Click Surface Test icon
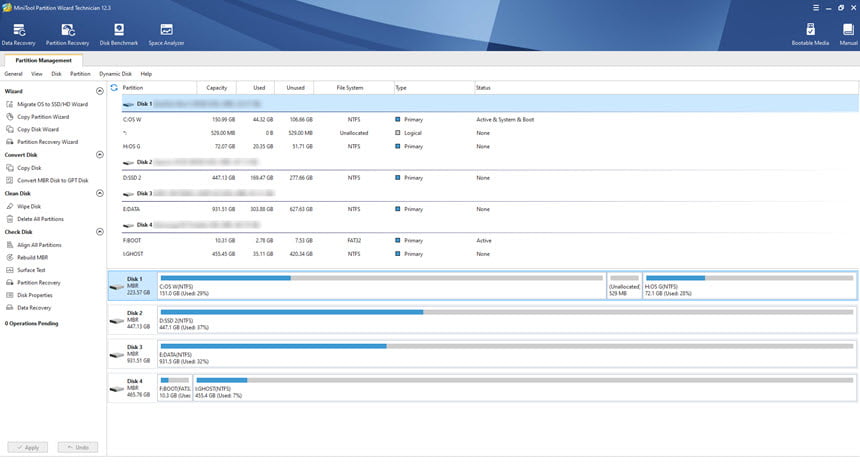This screenshot has height=466, width=860. 9,270
